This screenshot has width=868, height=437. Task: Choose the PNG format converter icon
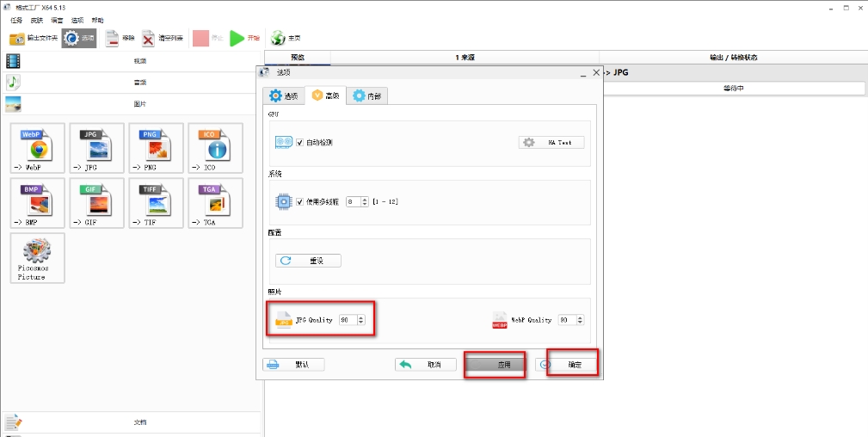(156, 148)
